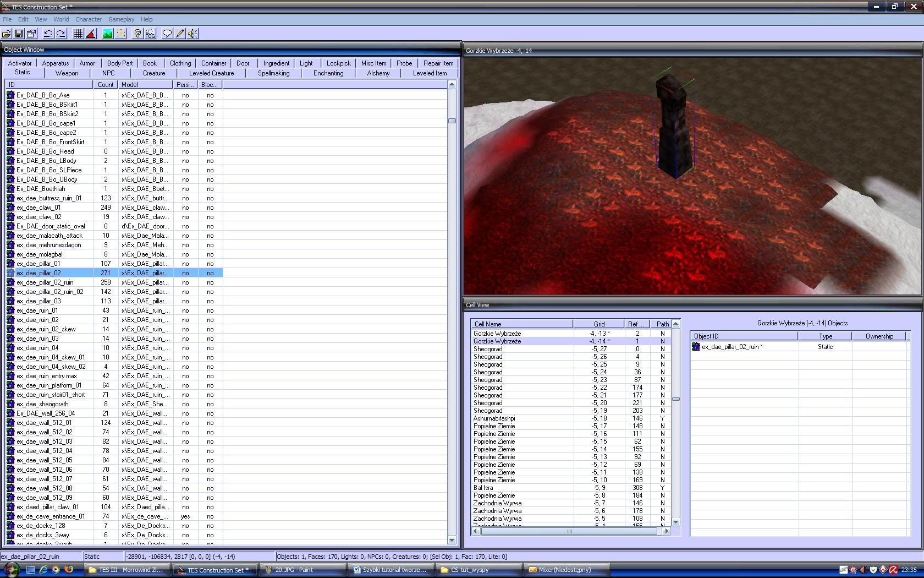
Task: Open CS-tut_wyspy folder taskbar item
Action: pos(479,570)
